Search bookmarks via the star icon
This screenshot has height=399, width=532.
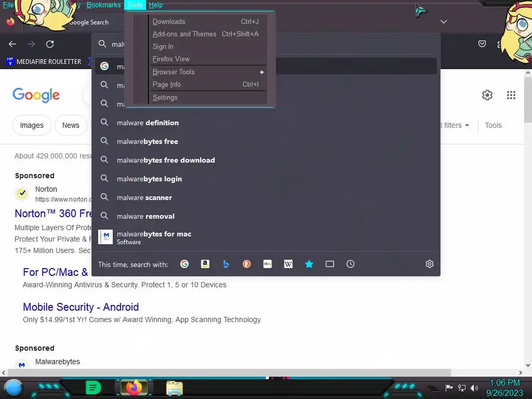pyautogui.click(x=309, y=264)
